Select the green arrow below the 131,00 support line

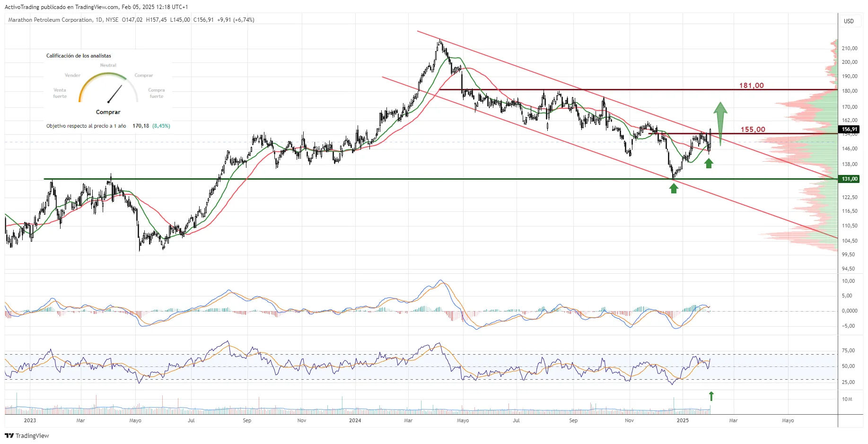pos(674,188)
